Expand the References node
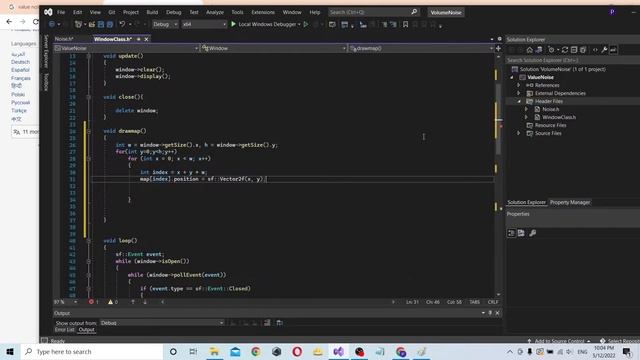Image resolution: width=640 pixels, height=360 pixels. pyautogui.click(x=519, y=85)
